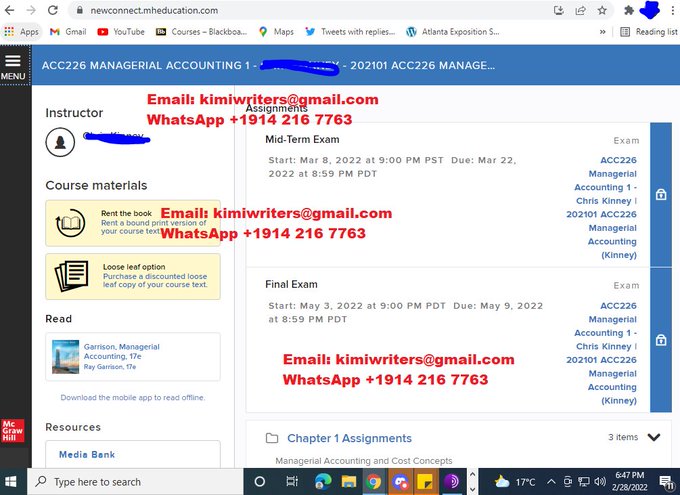Click the Final Exam course section link
This screenshot has height=495, width=680.
point(603,353)
